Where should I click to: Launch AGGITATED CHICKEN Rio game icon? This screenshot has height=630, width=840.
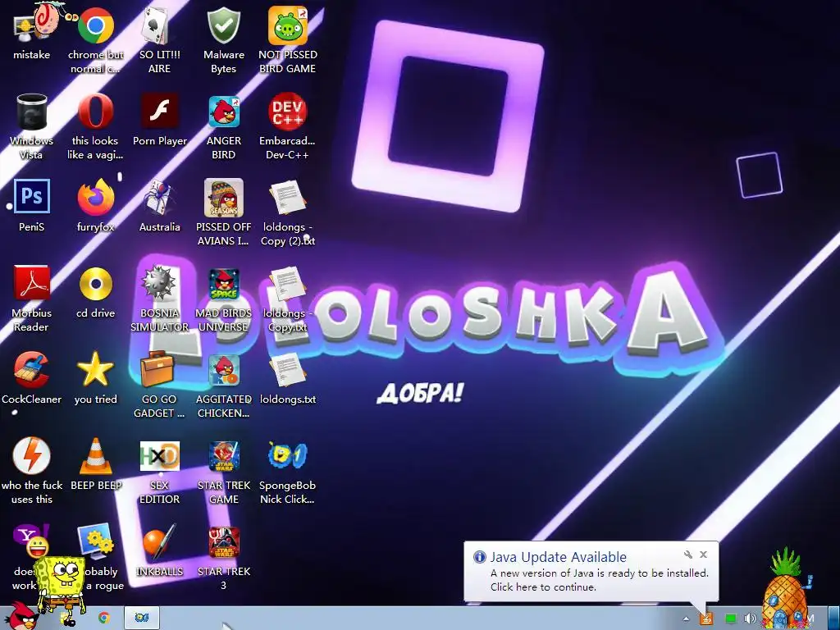(223, 370)
